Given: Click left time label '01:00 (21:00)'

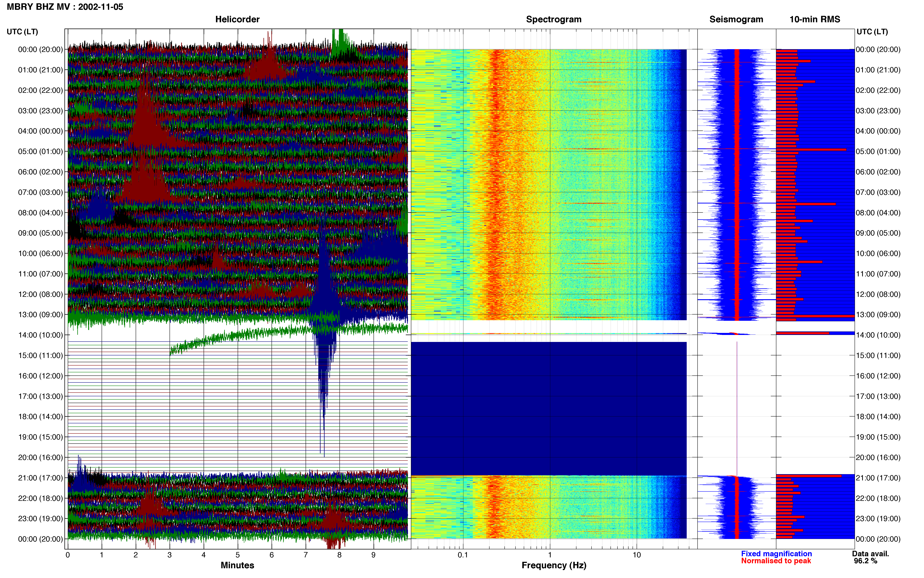Looking at the screenshot, I should [x=41, y=70].
